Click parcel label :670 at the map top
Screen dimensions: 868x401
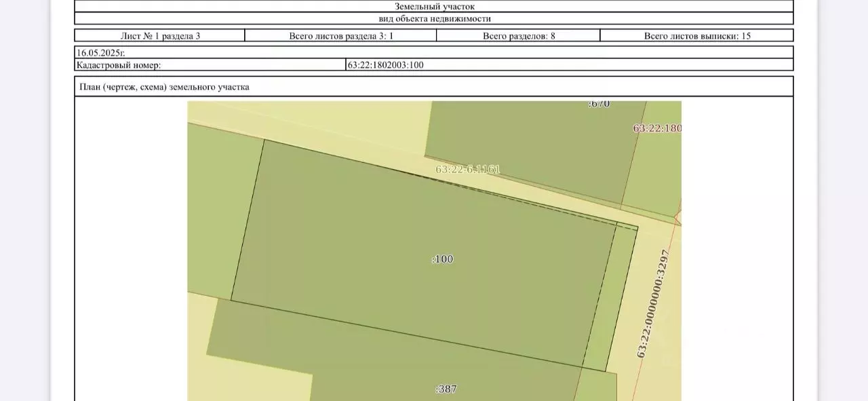599,104
